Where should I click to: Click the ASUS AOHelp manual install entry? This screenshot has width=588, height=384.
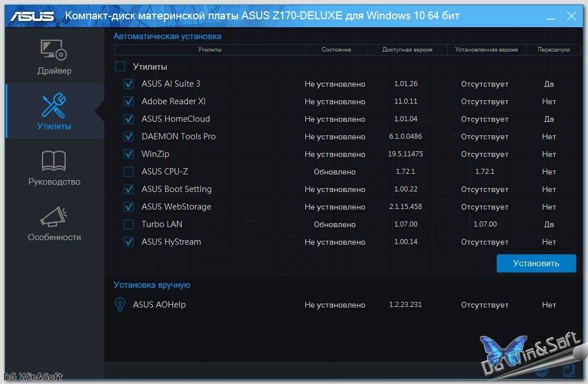click(x=159, y=305)
